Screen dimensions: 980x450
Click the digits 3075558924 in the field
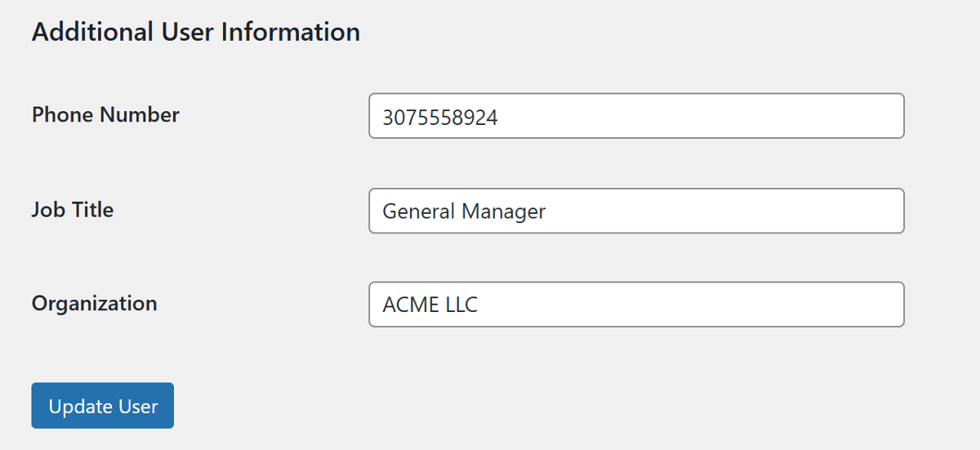click(x=440, y=118)
